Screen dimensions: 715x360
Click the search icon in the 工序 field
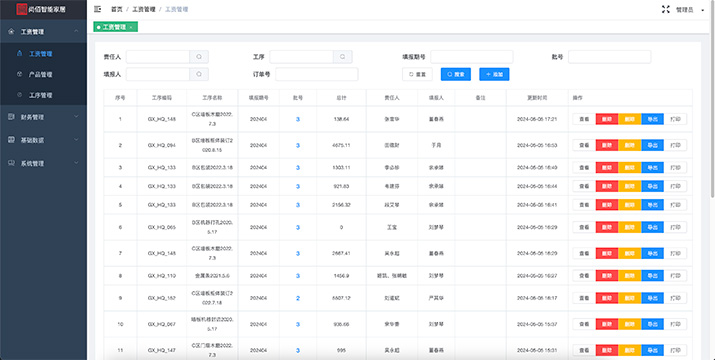(342, 57)
